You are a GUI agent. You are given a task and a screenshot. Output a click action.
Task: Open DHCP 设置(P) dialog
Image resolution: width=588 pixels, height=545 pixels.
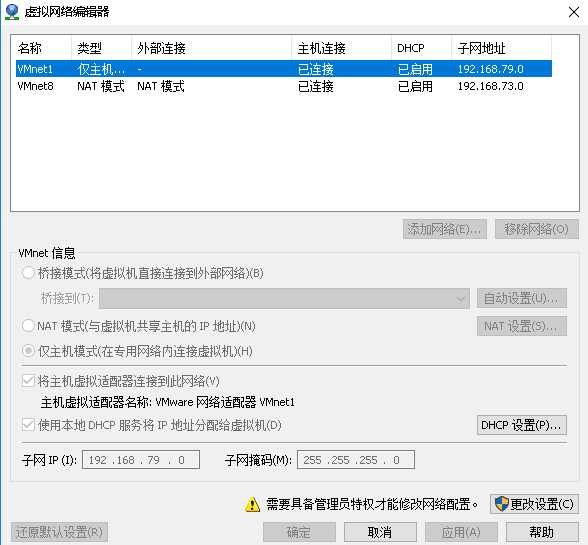pyautogui.click(x=522, y=425)
